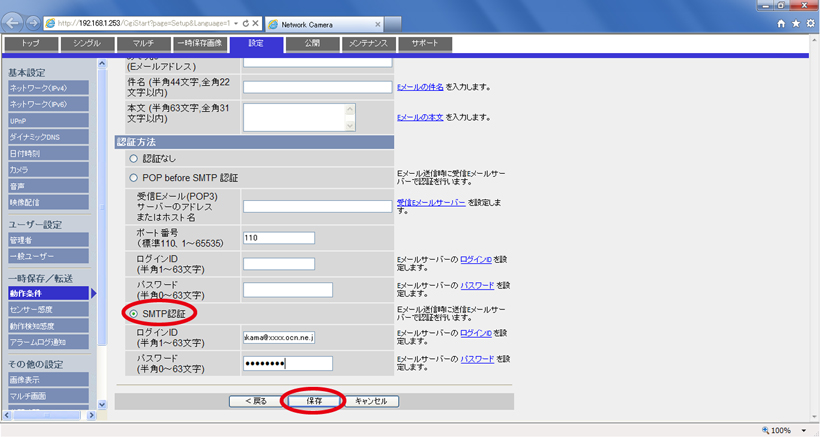Click the 保存 save button
The image size is (820, 437).
(x=314, y=401)
